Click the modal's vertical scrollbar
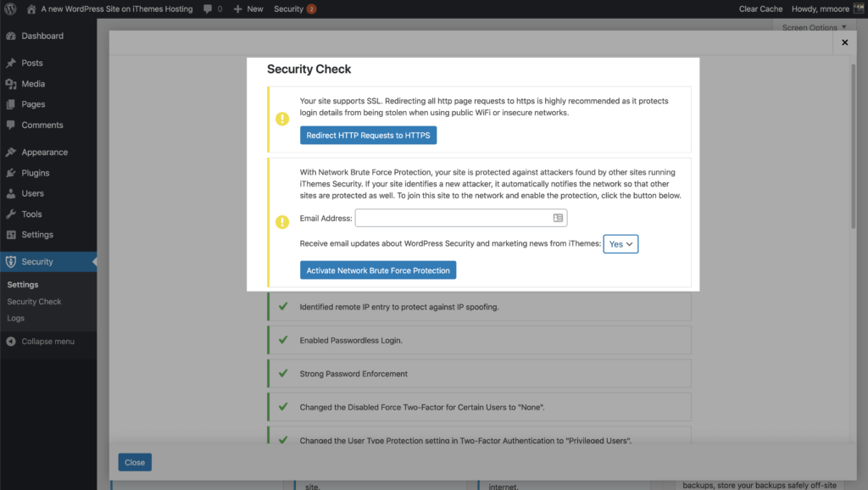The height and width of the screenshot is (490, 868). tap(853, 146)
